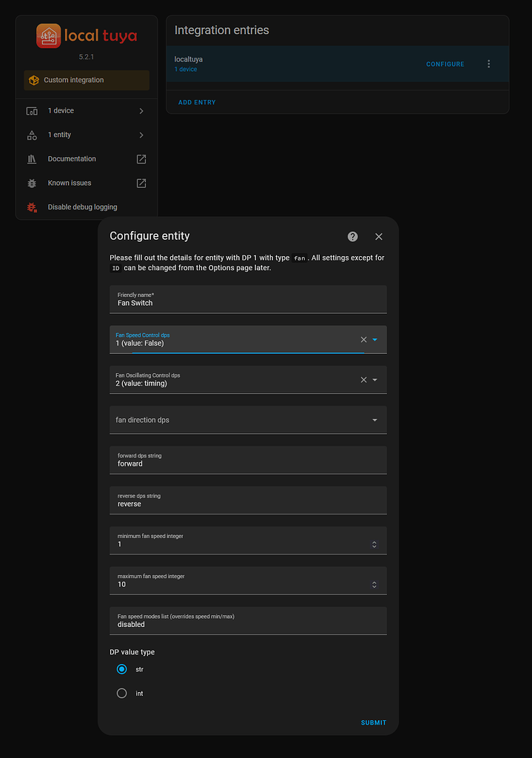
Task: Click Disable debug logging
Action: 82,207
